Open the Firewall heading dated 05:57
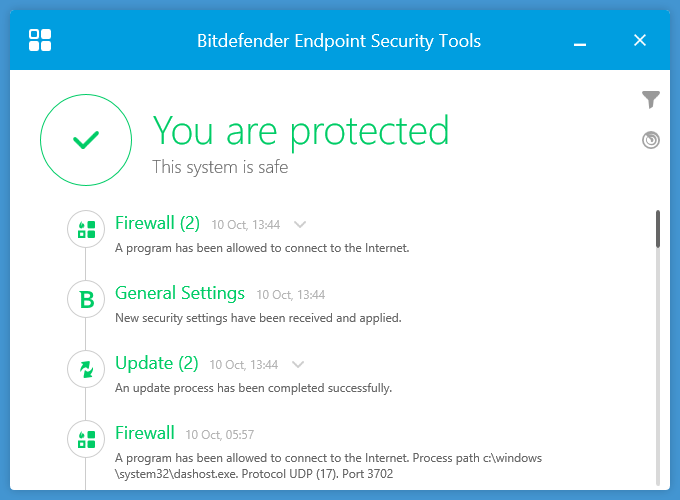This screenshot has height=500, width=680. click(x=145, y=433)
